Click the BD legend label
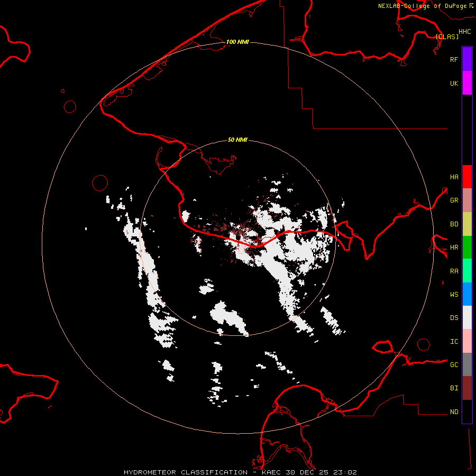This screenshot has width=476, height=476. click(454, 224)
